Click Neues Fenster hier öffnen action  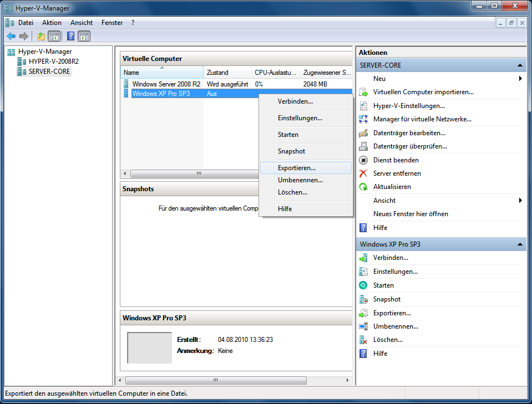(x=411, y=214)
